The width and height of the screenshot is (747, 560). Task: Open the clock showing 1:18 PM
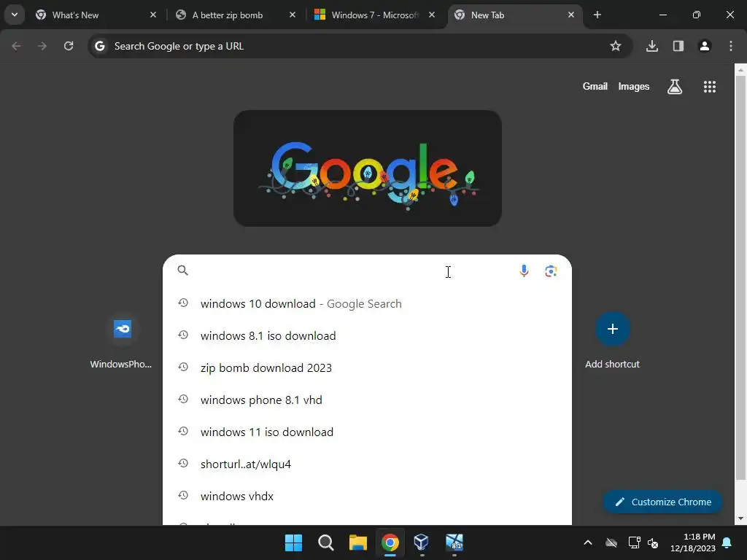693,542
